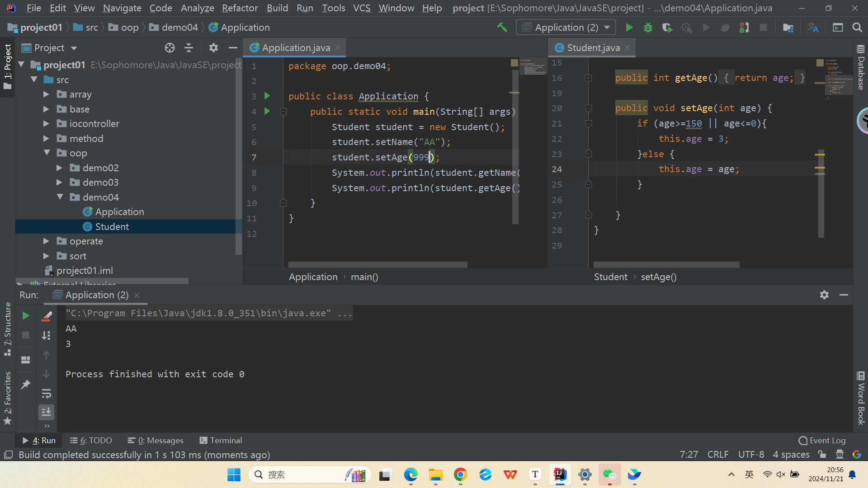Click the Debug bug icon in toolbar
Image resolution: width=868 pixels, height=488 pixels.
[x=648, y=28]
